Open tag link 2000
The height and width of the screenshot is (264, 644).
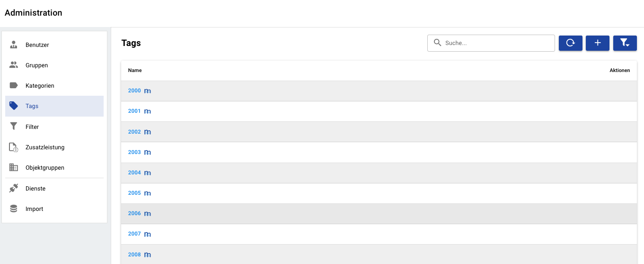click(134, 91)
